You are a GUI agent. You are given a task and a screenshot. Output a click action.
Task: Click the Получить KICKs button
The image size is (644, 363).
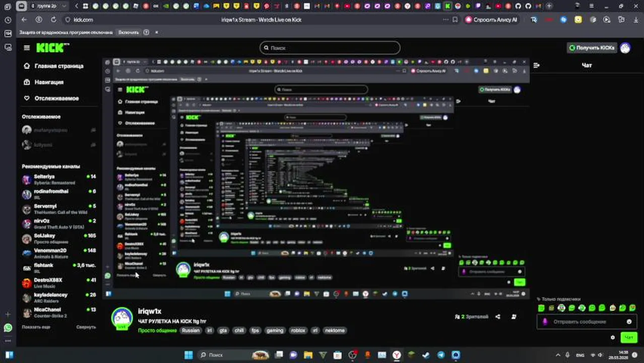(x=592, y=48)
